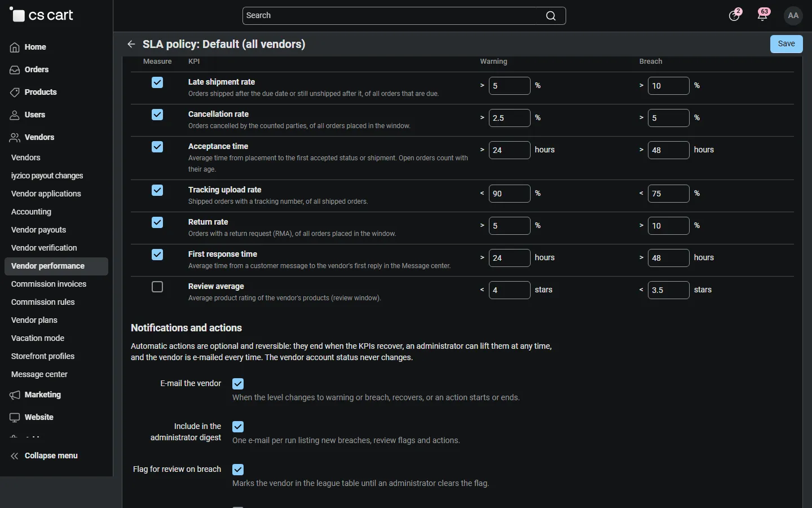Click the CS-Cart logo
Image resolution: width=812 pixels, height=508 pixels.
click(42, 15)
